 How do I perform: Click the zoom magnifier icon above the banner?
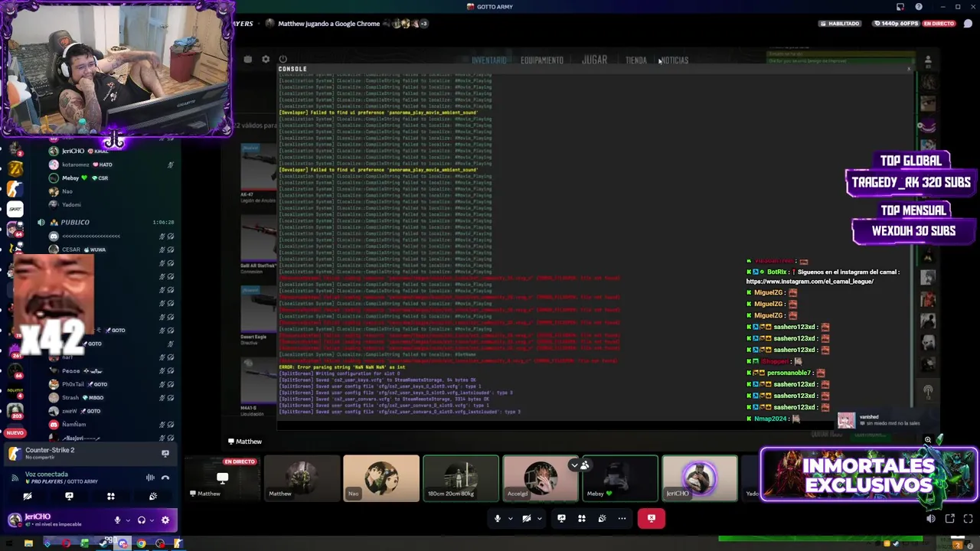(x=927, y=440)
